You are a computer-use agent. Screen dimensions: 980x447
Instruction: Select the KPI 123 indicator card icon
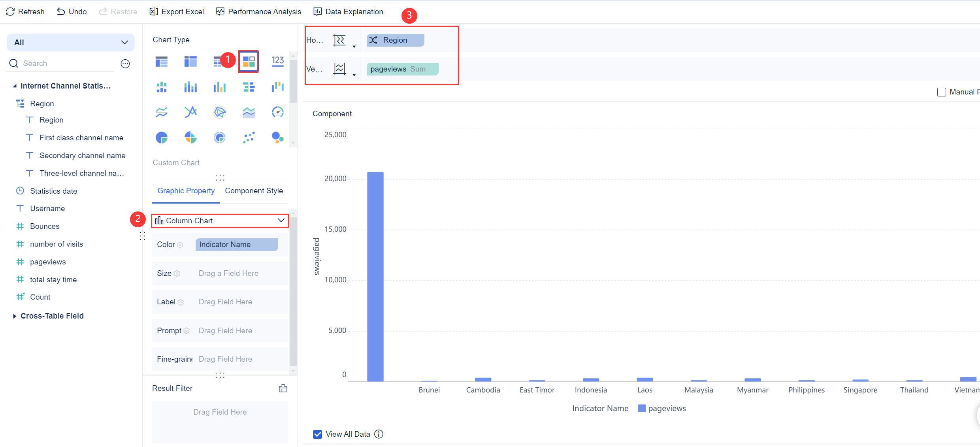277,61
